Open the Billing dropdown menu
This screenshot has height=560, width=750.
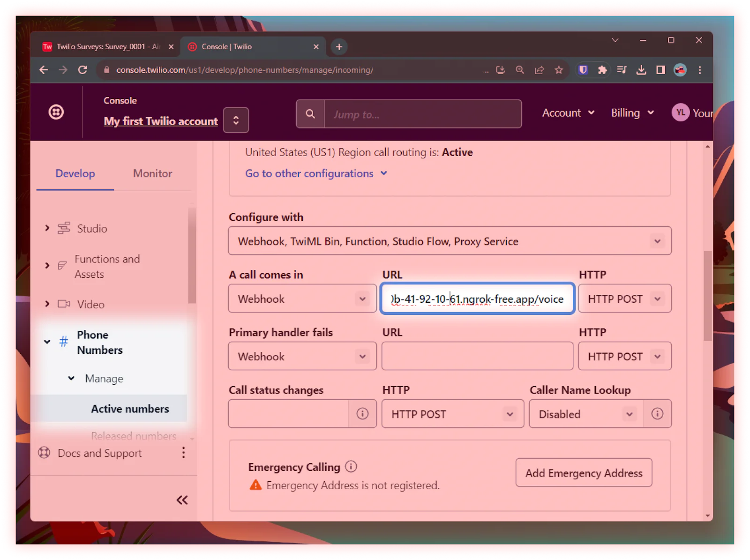coord(632,113)
